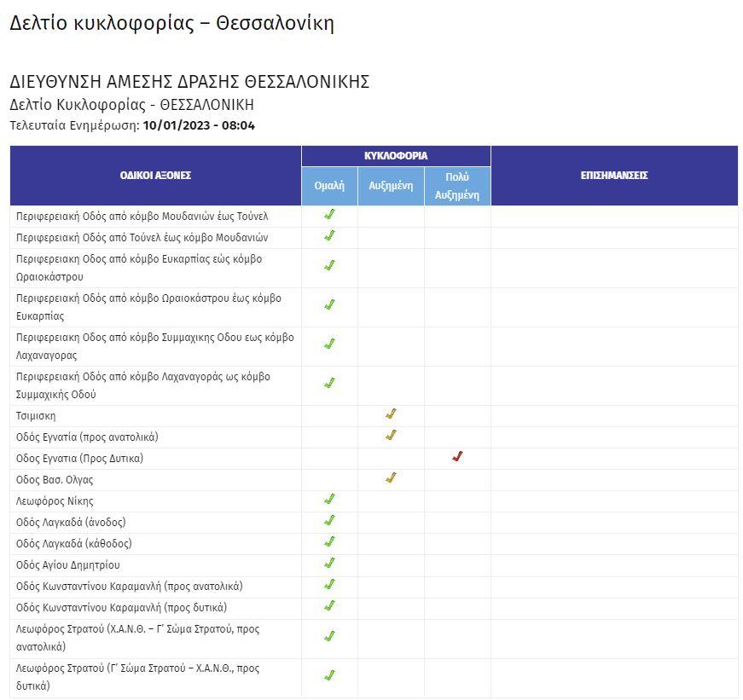Click the ΚΥΚΛΟΦΟΡΙΑ group header
The height and width of the screenshot is (700, 743).
click(x=396, y=156)
